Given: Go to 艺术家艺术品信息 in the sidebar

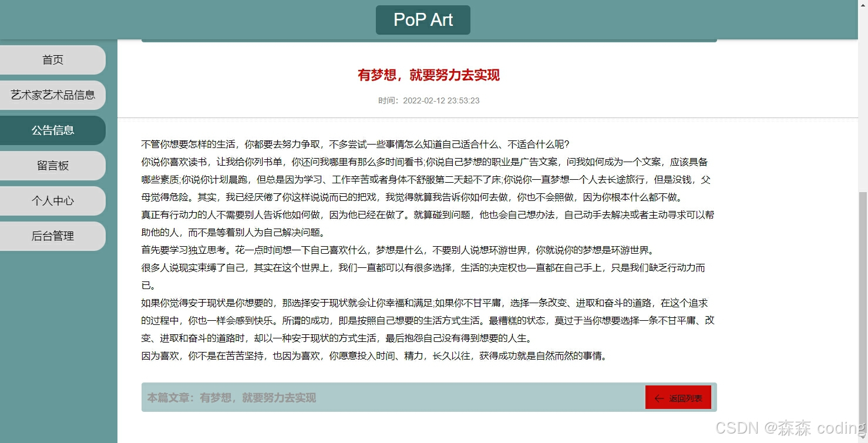Looking at the screenshot, I should (x=53, y=95).
